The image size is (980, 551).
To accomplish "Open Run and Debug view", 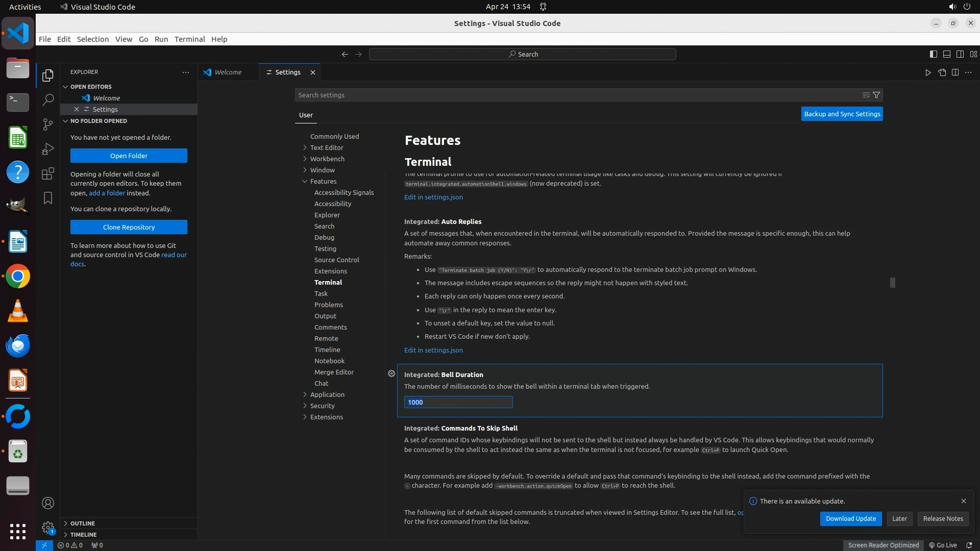I will (x=48, y=149).
